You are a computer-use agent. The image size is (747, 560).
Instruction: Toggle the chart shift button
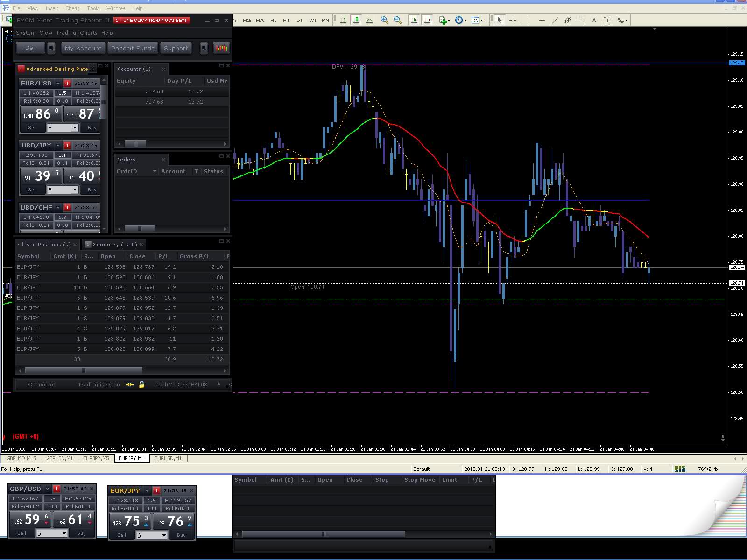427,20
